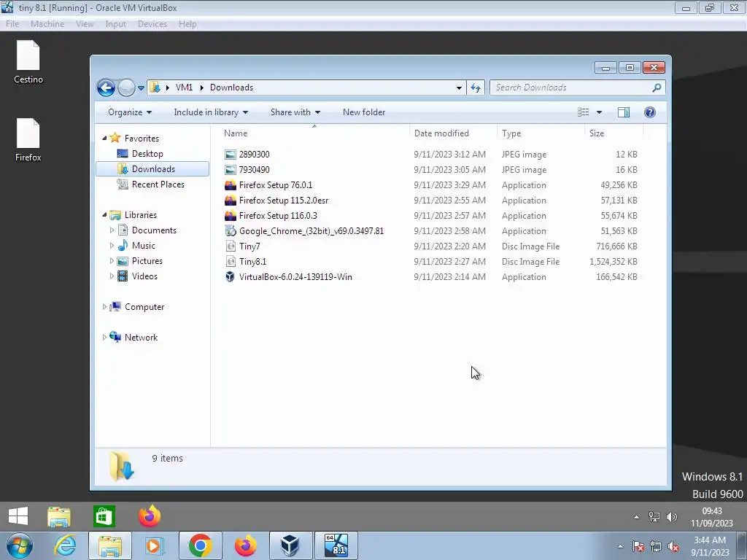Select Desktop in Favorites
Image resolution: width=747 pixels, height=560 pixels.
[147, 154]
